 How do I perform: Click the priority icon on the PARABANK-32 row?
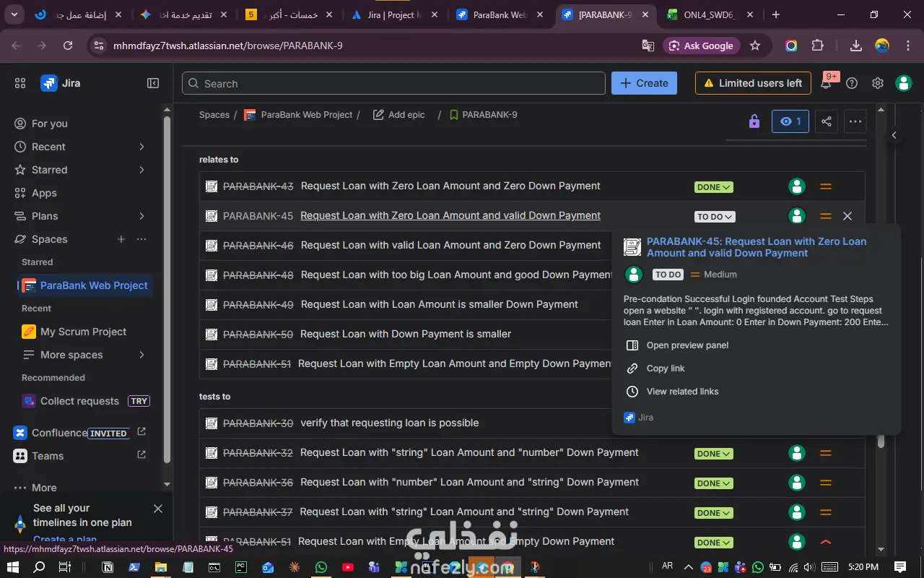coord(826,453)
